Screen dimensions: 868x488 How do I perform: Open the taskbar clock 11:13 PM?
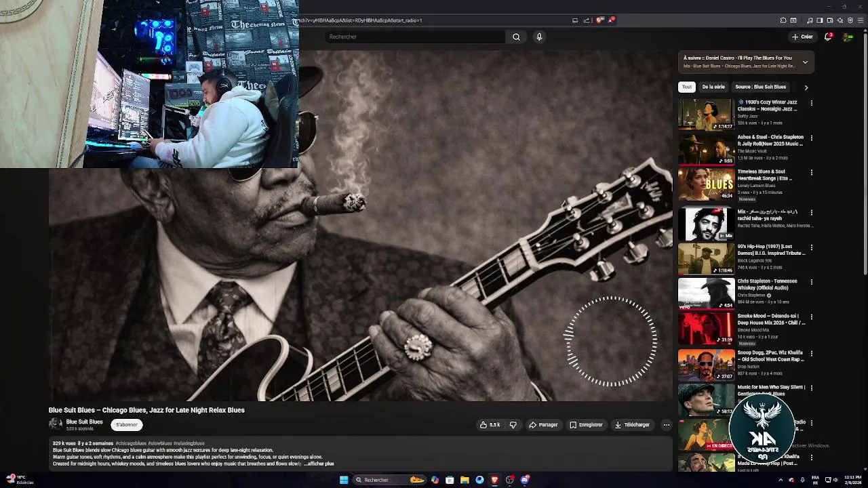coord(852,480)
